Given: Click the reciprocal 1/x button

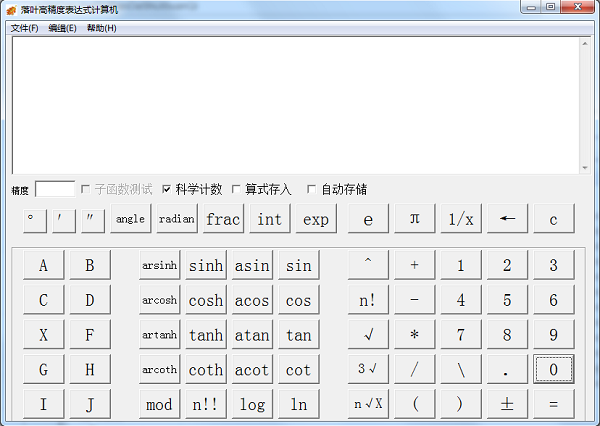Looking at the screenshot, I should click(x=461, y=219).
